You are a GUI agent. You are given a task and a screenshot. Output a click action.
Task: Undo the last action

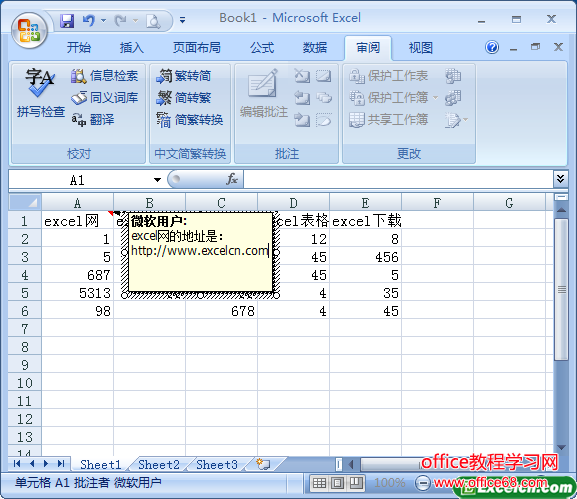88,21
